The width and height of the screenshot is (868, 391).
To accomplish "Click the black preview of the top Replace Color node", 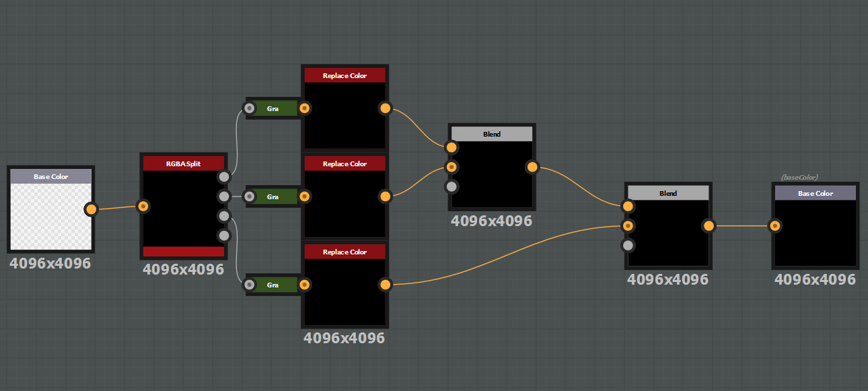I will (345, 114).
